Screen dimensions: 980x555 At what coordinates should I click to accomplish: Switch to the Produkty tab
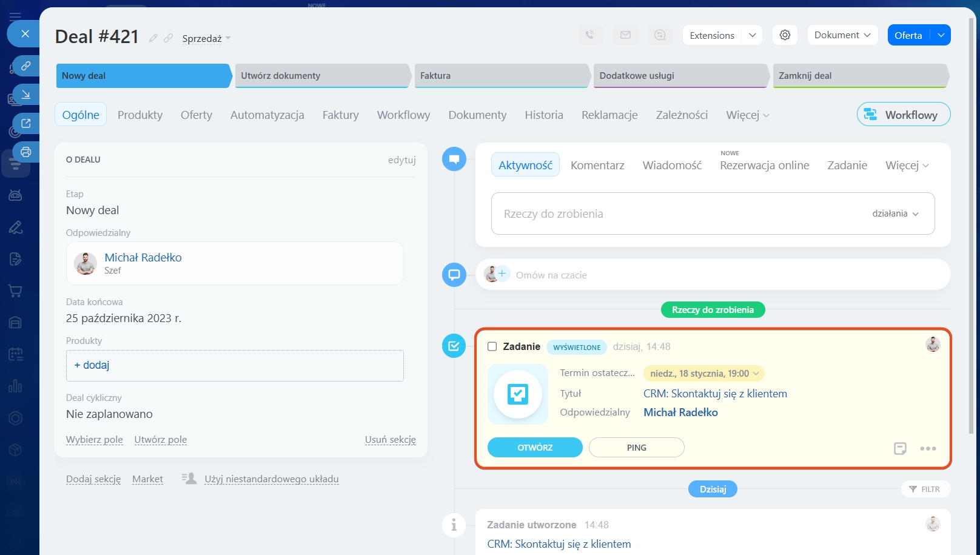[x=140, y=115]
